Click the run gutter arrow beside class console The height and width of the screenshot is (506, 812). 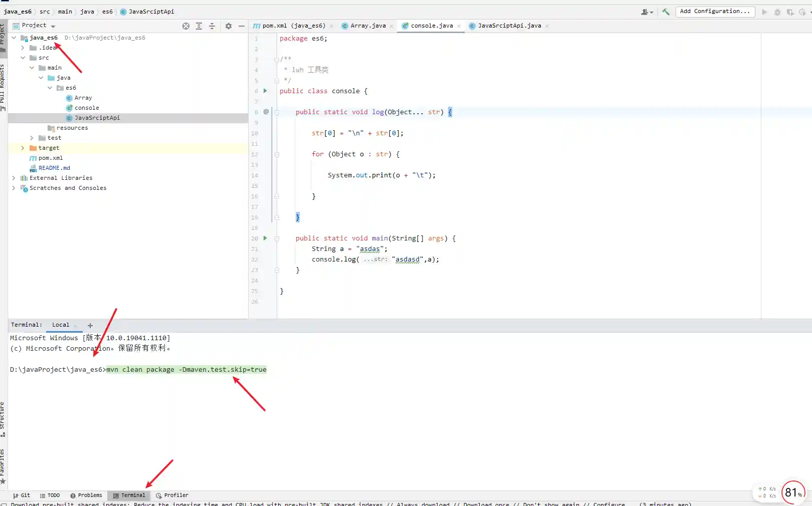point(265,91)
